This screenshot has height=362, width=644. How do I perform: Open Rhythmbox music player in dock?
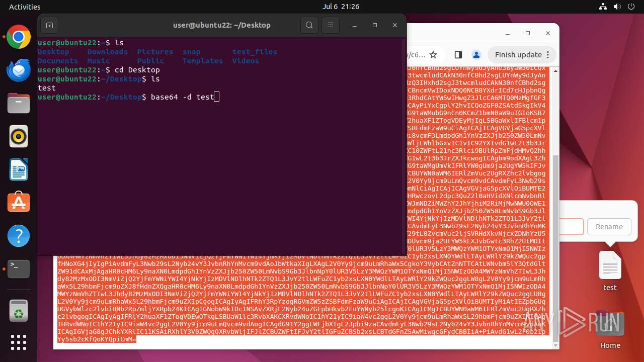[19, 136]
